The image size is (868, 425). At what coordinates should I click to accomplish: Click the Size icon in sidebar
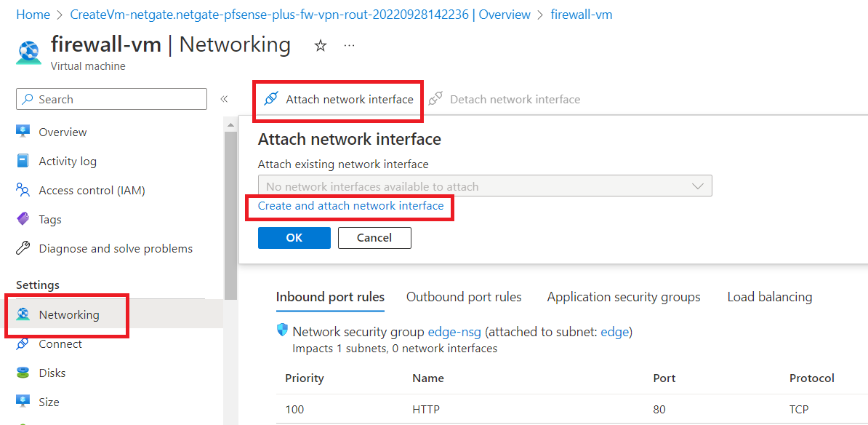click(x=23, y=402)
